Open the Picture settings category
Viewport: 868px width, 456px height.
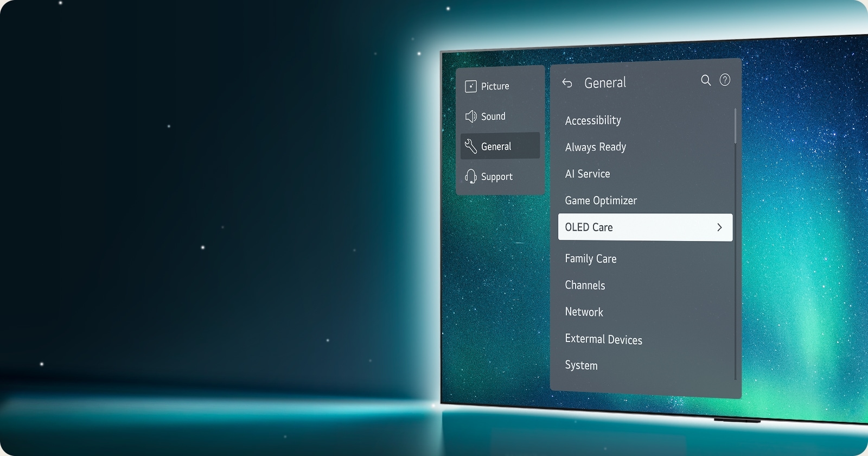(500, 86)
